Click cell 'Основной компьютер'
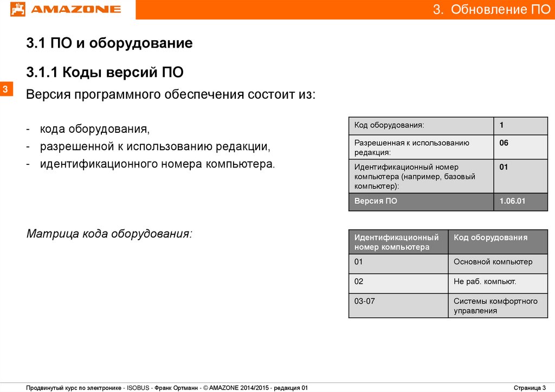Image resolution: width=555 pixels, height=392 pixels. point(498,264)
